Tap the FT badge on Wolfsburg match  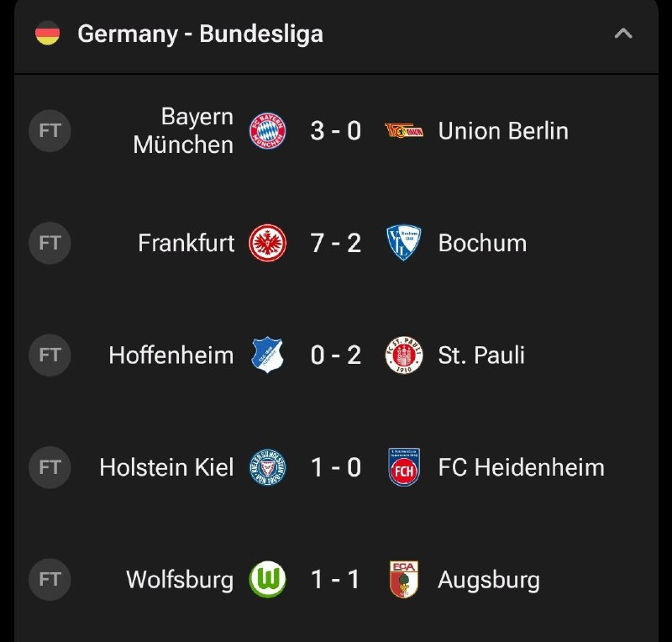coord(50,579)
